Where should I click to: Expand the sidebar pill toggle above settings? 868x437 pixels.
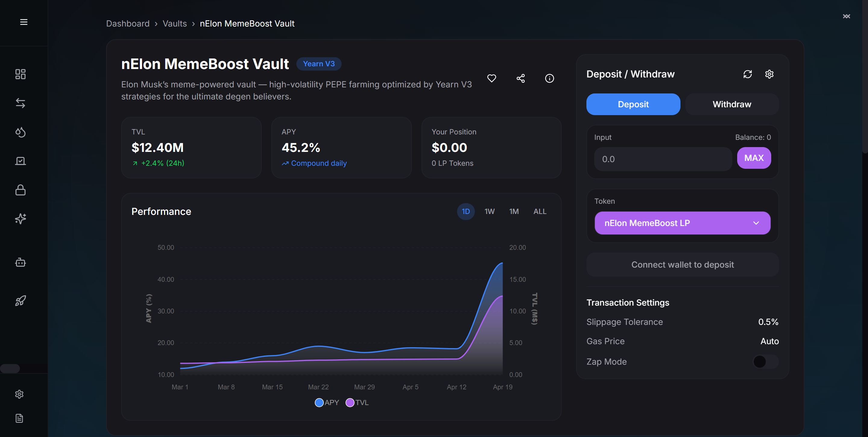(x=10, y=369)
